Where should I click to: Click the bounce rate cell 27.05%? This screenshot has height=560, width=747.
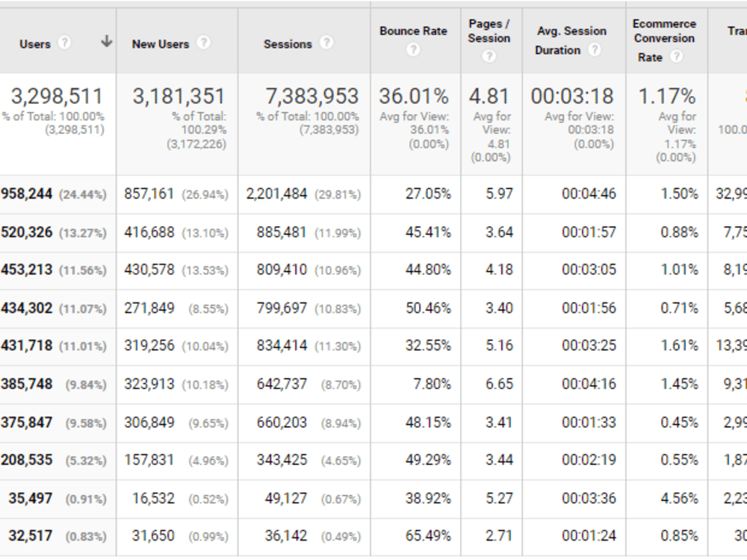coord(428,194)
